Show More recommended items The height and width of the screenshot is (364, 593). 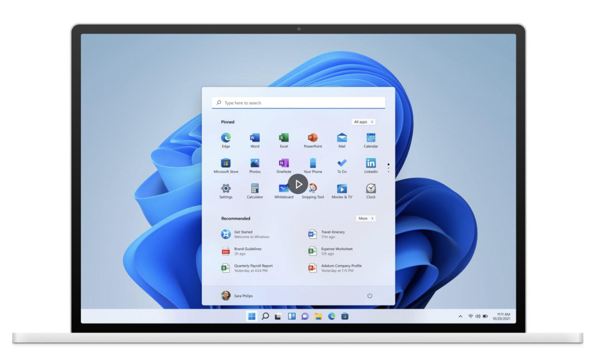[366, 218]
